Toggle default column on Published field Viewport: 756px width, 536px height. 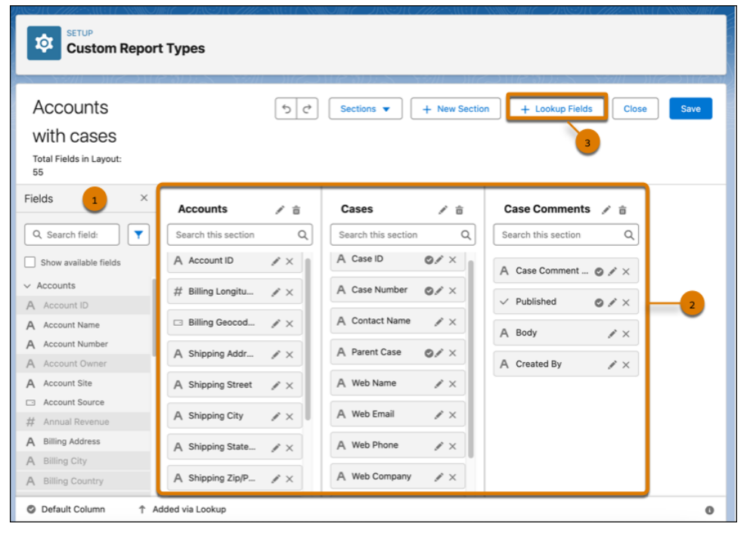click(x=599, y=302)
